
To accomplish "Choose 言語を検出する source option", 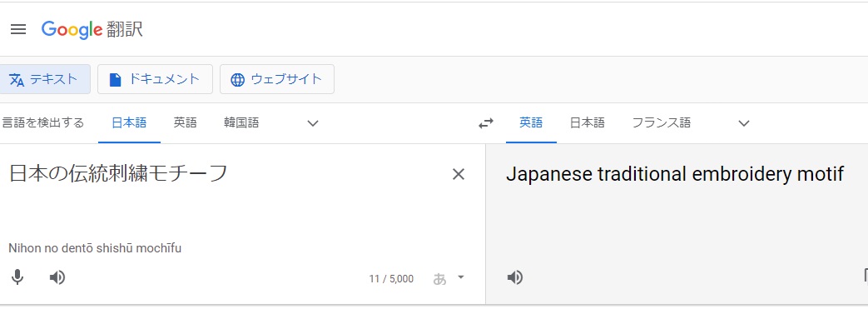I will point(42,123).
